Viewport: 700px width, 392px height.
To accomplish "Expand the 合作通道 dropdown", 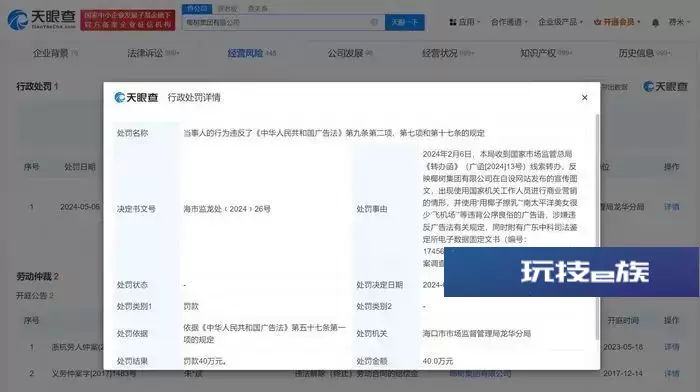I will [509, 22].
